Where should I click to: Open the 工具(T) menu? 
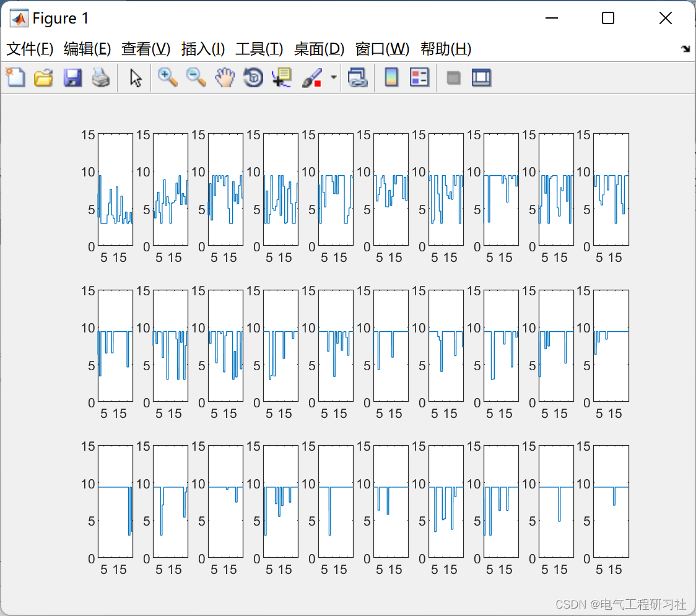point(259,49)
